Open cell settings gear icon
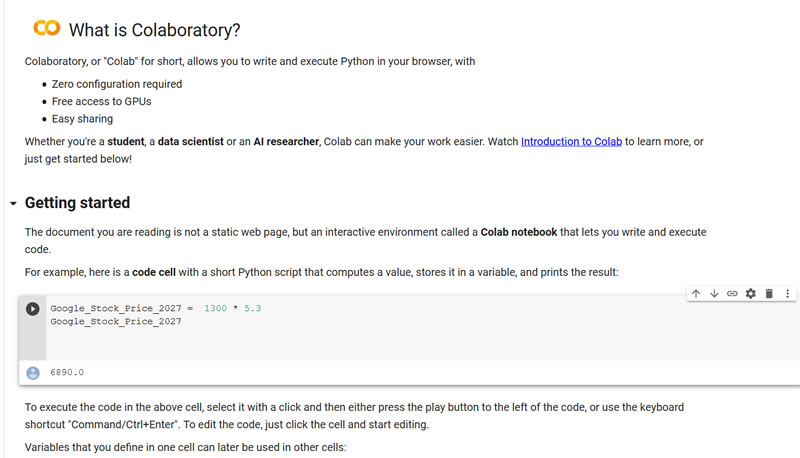 (x=751, y=293)
